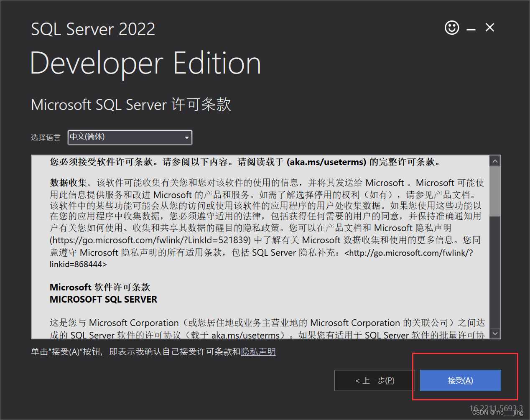The image size is (530, 420).
Task: Open the 选择语言 language dropdown
Action: click(x=130, y=137)
